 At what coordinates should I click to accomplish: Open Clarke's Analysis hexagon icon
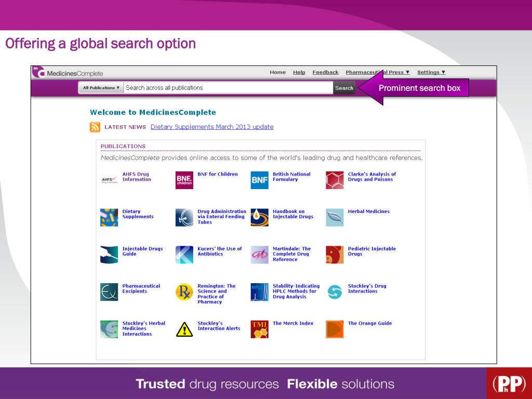pyautogui.click(x=335, y=180)
